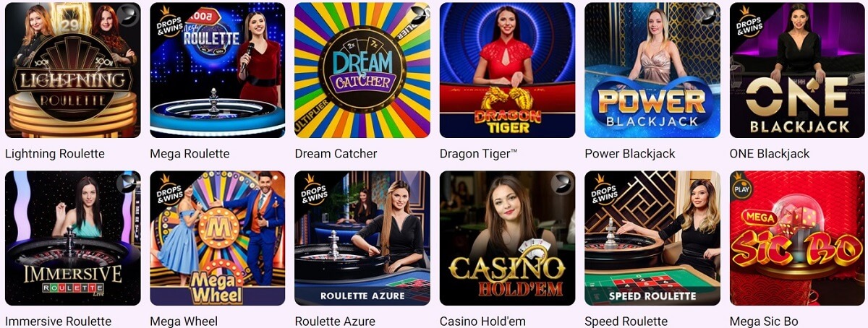The height and width of the screenshot is (328, 868).
Task: Launch the Dragon Tiger game tile
Action: click(507, 70)
